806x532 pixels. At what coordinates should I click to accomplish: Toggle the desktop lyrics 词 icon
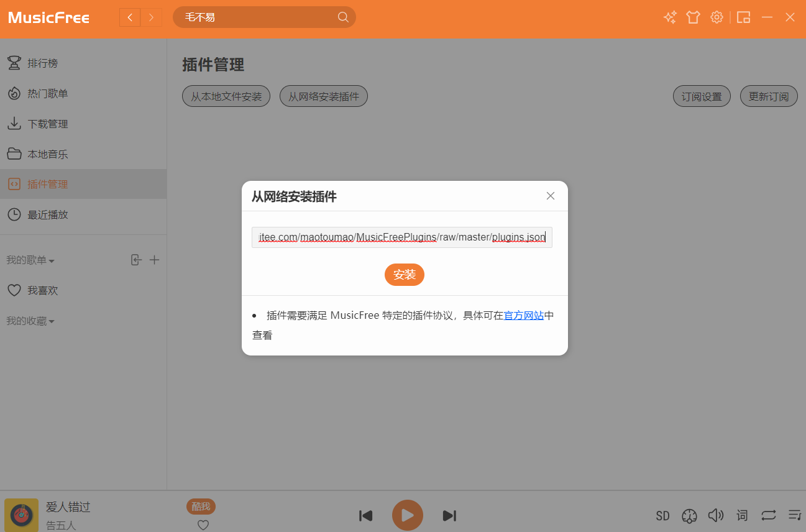(x=742, y=515)
